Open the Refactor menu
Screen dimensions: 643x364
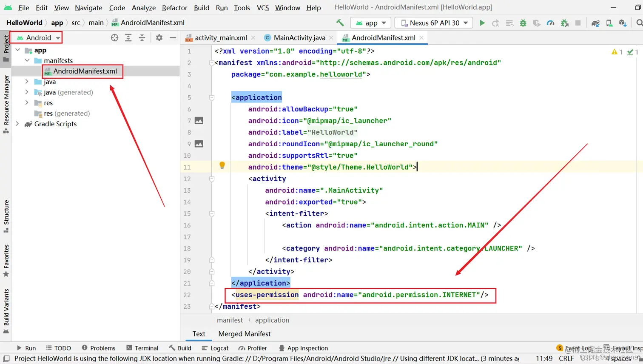point(174,8)
